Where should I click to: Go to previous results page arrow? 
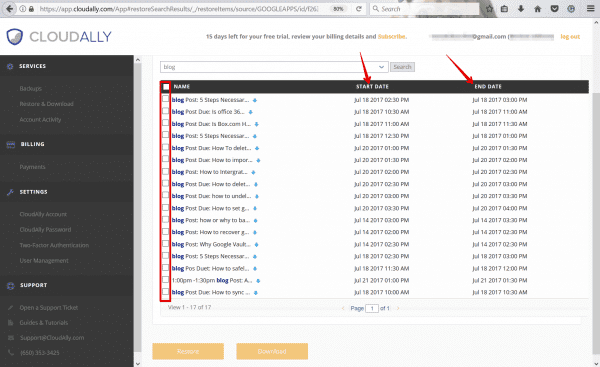343,308
